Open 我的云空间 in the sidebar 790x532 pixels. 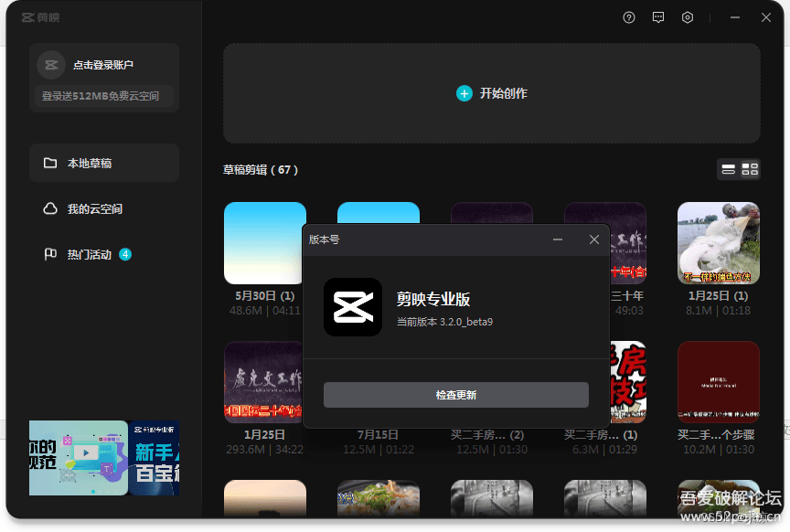click(x=104, y=208)
